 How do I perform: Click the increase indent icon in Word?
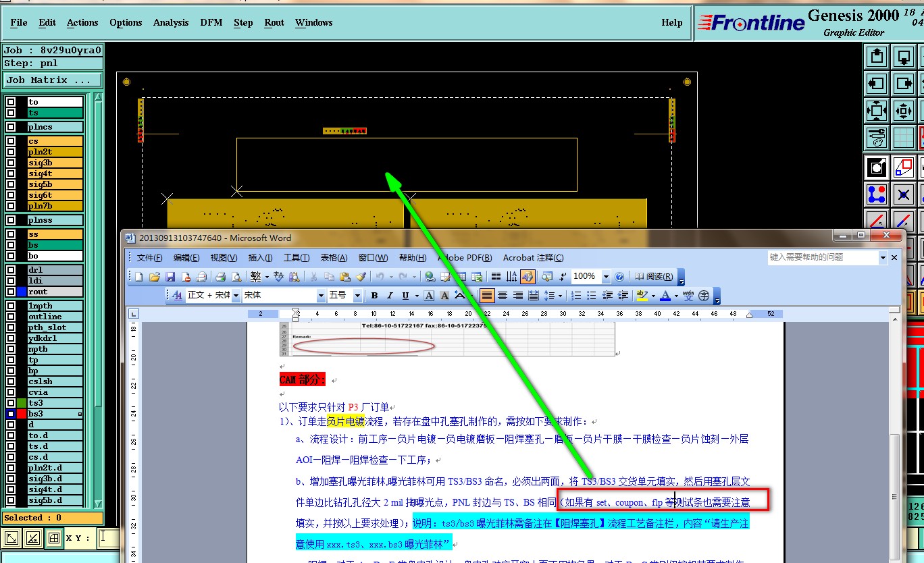coord(623,296)
